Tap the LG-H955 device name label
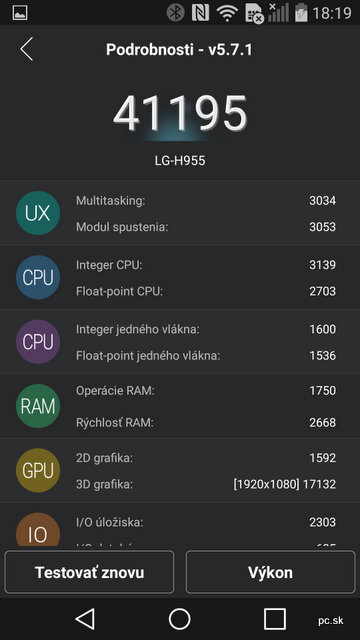 point(180,161)
